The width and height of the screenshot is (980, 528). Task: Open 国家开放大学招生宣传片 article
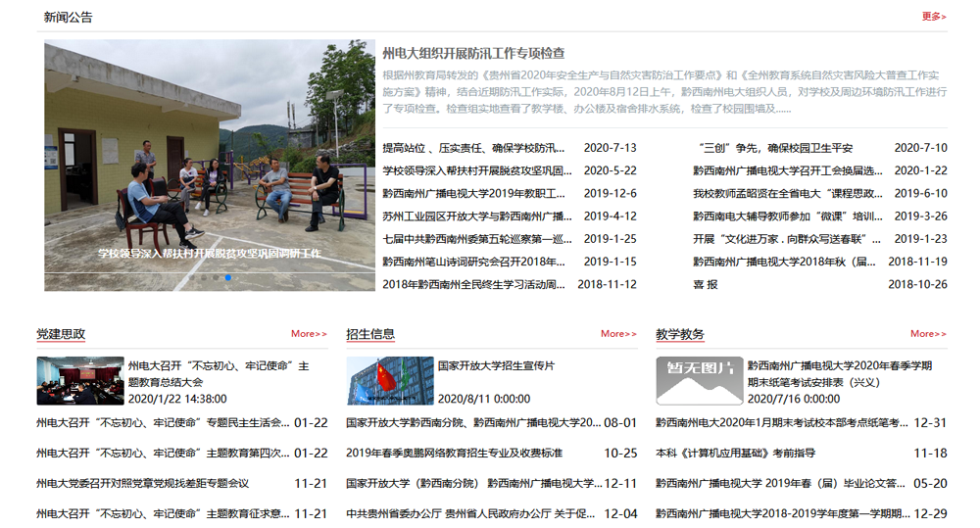click(x=496, y=365)
